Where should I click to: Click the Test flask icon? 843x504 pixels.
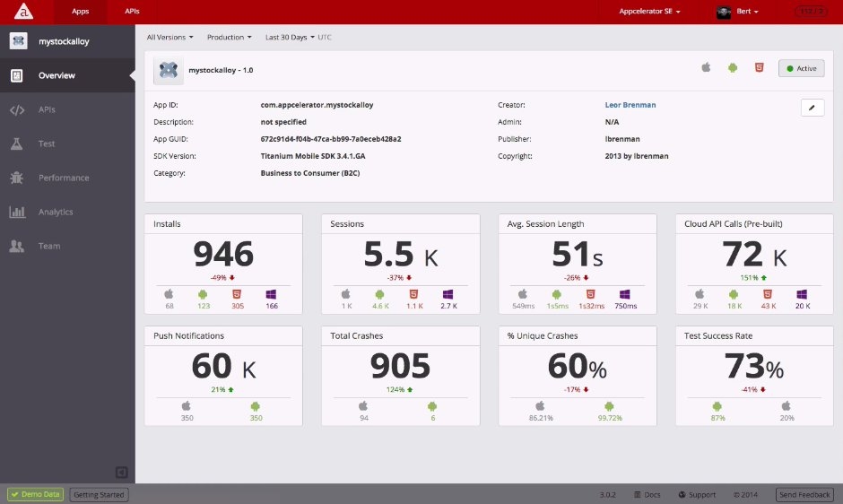pyautogui.click(x=17, y=143)
